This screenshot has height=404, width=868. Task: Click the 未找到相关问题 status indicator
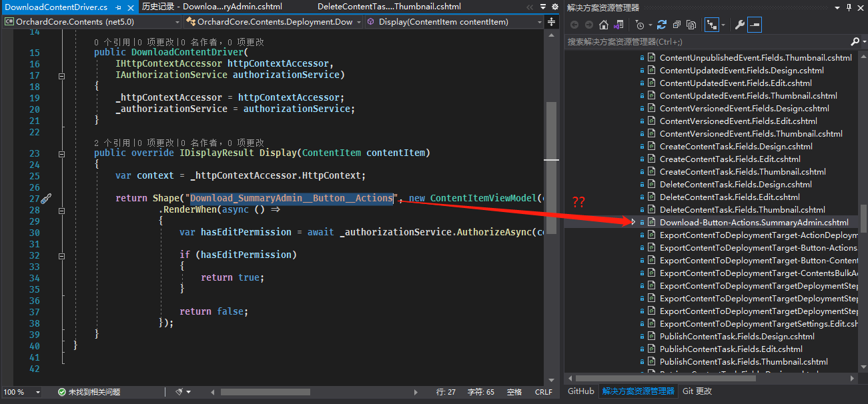pyautogui.click(x=94, y=392)
